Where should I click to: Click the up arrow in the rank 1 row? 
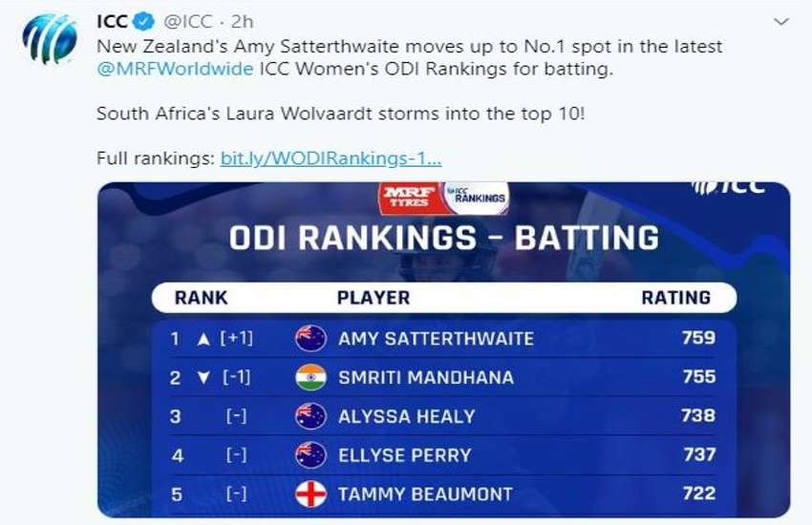[204, 339]
